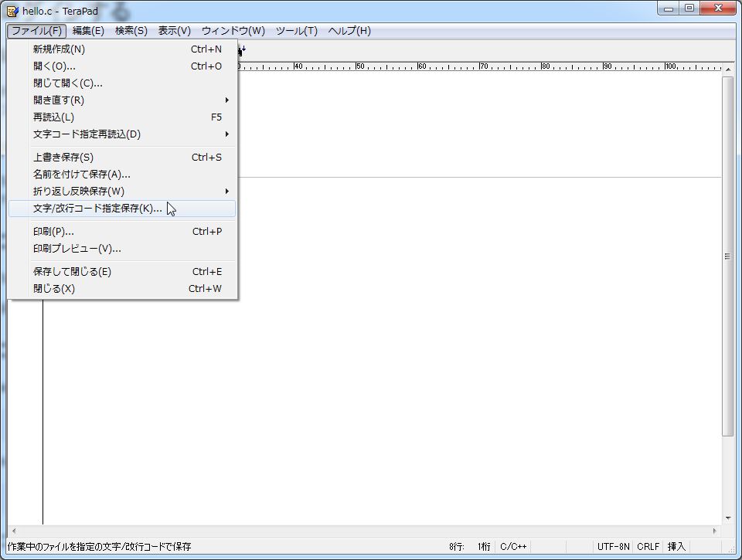
Task: Choose 再読込(L) menu entry
Action: [x=122, y=117]
